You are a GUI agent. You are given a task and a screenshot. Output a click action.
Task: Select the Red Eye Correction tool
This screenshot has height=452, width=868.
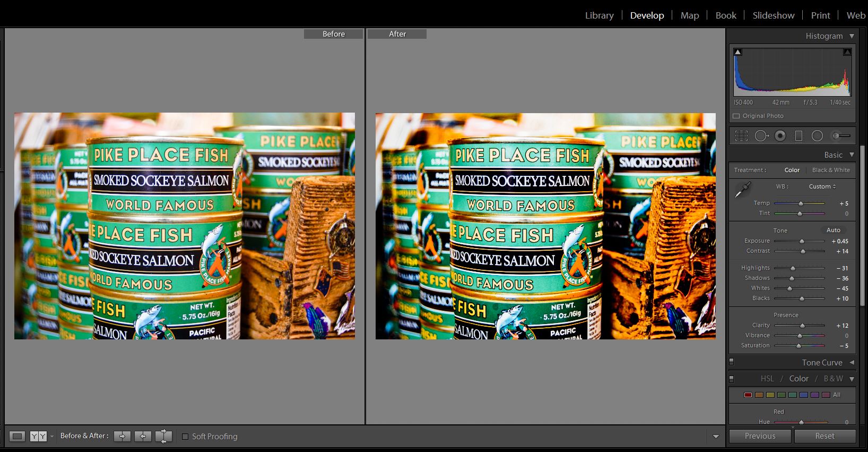780,136
